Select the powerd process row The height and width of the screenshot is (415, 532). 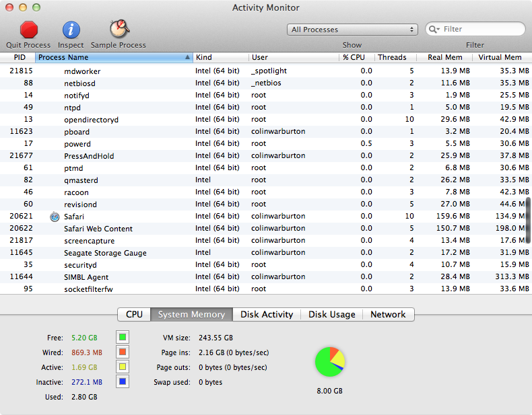tap(266, 144)
